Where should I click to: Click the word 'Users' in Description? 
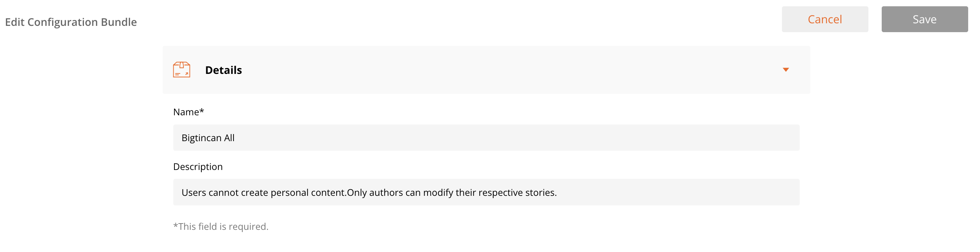pyautogui.click(x=194, y=193)
